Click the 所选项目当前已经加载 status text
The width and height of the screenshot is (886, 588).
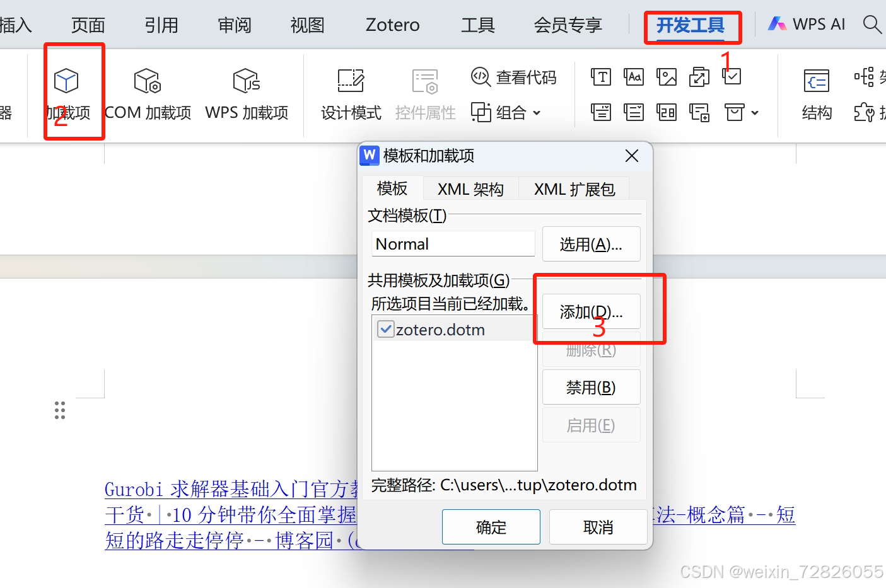pos(450,304)
